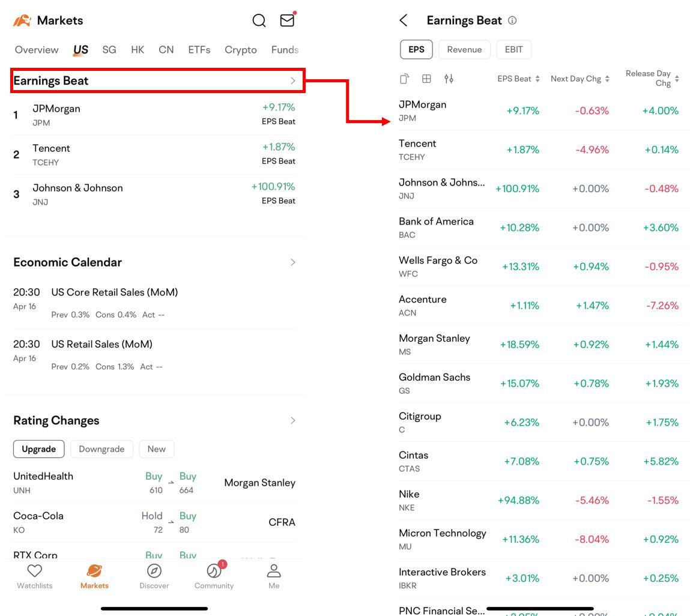
Task: Tap Goldman Sachs +15.07% EPS beat
Action: click(519, 383)
